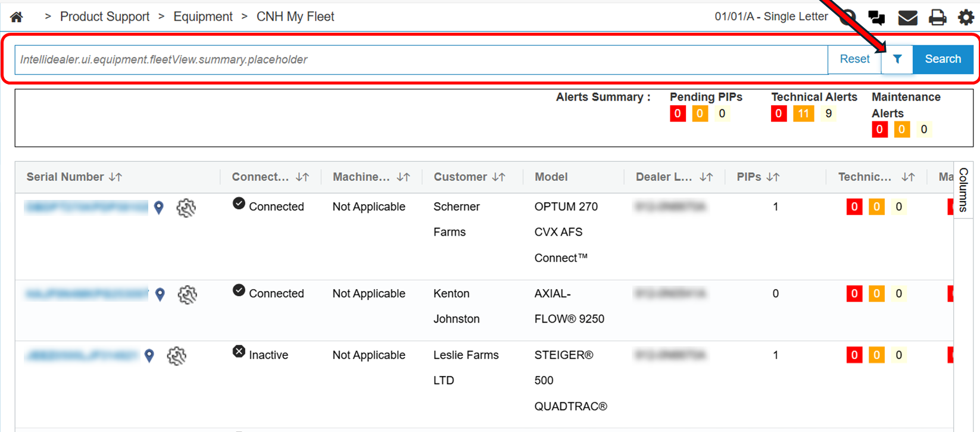Expand the Columns side panel
Screen dimensions: 980x432
coord(963,190)
